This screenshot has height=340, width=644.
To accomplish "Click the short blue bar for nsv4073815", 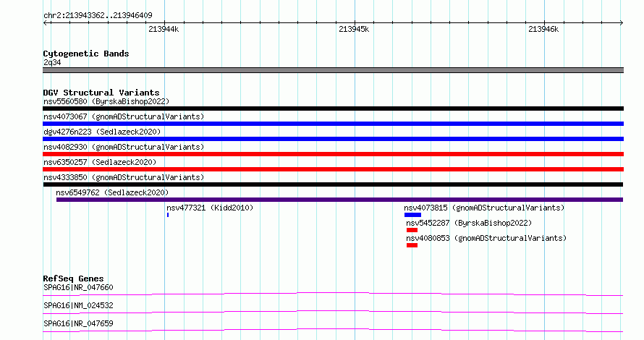I will [412, 215].
